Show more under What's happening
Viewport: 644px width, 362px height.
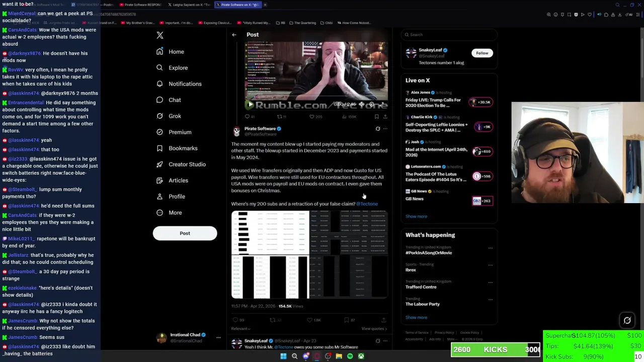point(416,317)
